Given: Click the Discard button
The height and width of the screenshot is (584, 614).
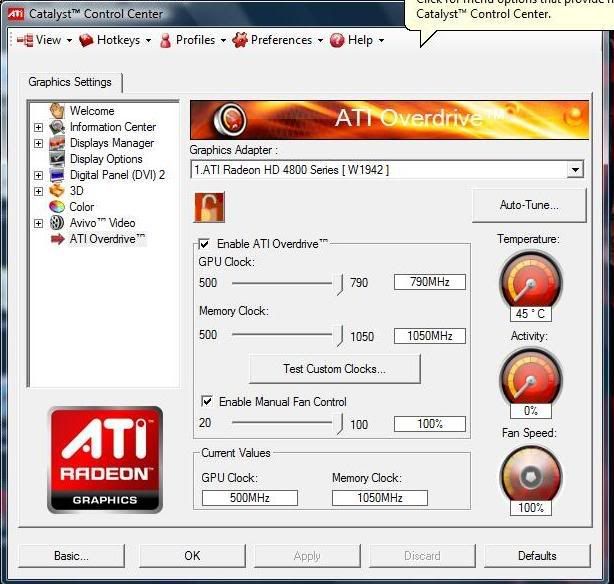Looking at the screenshot, I should (x=422, y=555).
